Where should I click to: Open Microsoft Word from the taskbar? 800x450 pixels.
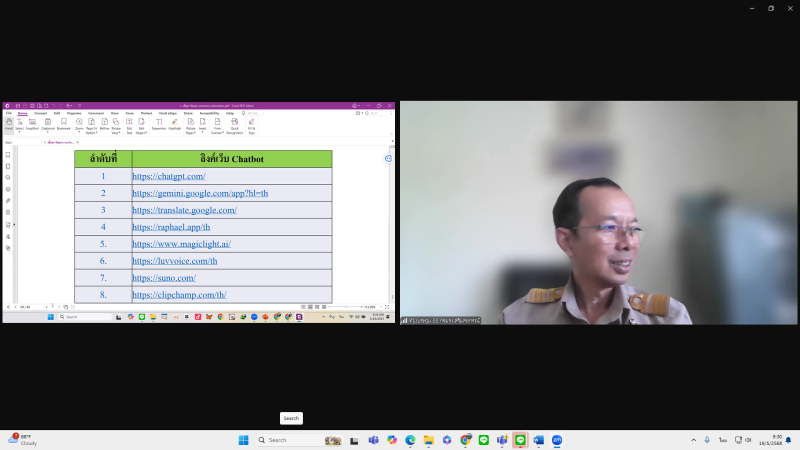[539, 440]
